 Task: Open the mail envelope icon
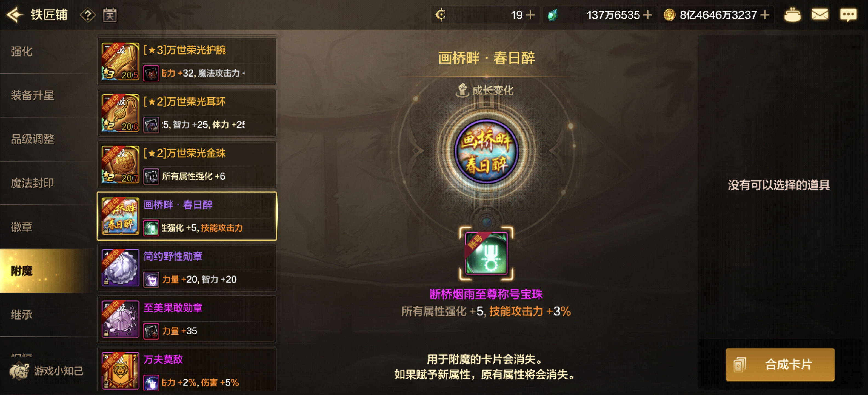pos(820,15)
